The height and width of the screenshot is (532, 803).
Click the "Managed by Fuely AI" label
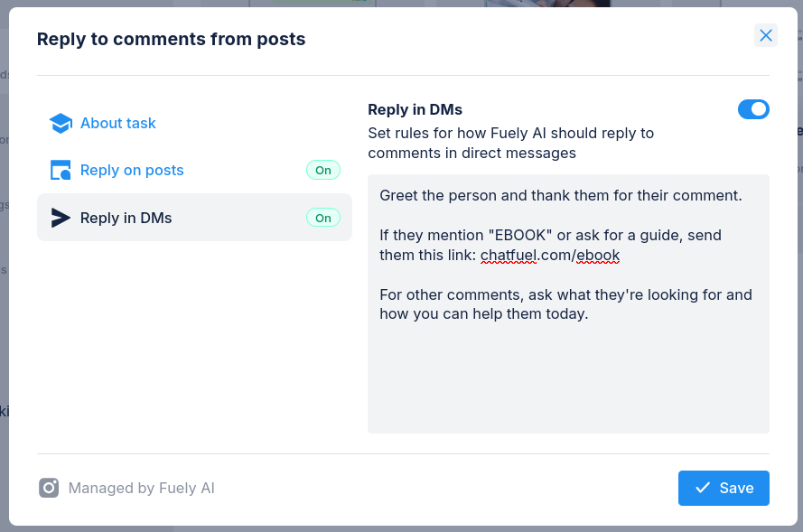[141, 488]
